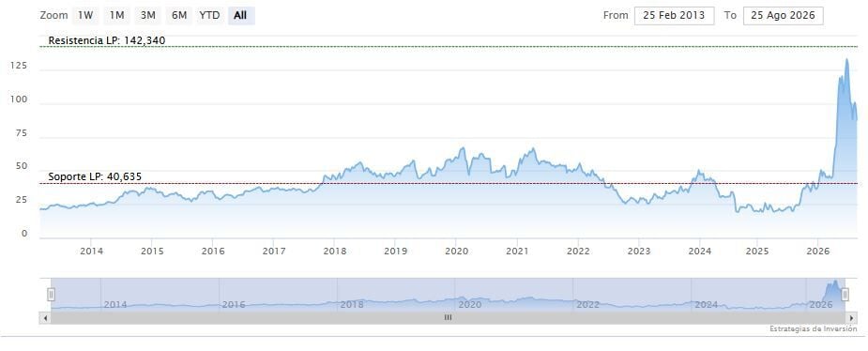Click the Soporte LP 40,635 label
Screen dimensions: 868x351
tap(95, 176)
